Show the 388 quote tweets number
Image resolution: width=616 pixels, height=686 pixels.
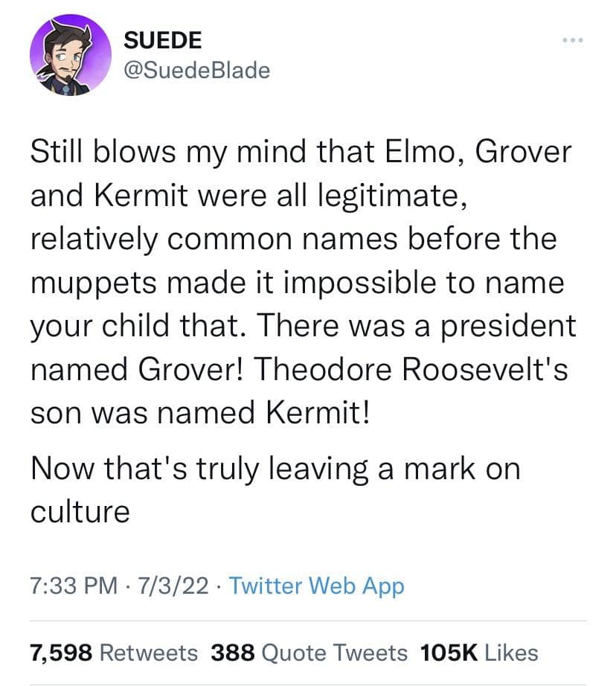coord(233,653)
